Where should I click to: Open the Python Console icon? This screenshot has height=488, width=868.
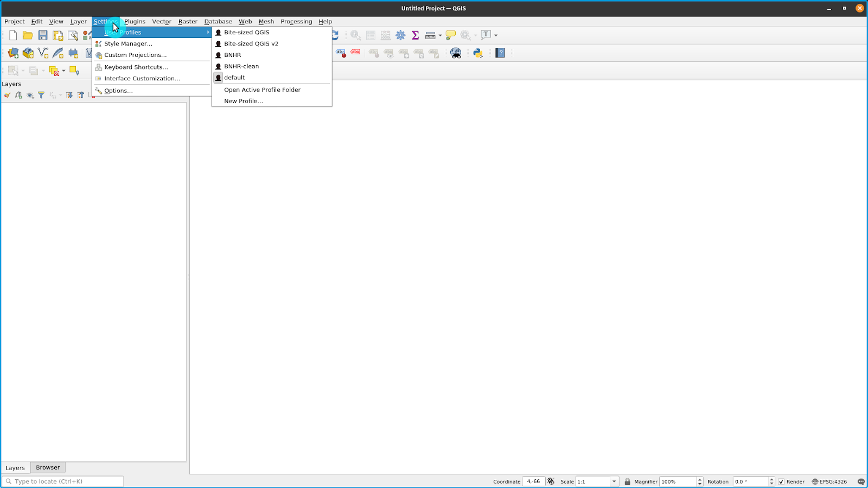click(x=478, y=53)
